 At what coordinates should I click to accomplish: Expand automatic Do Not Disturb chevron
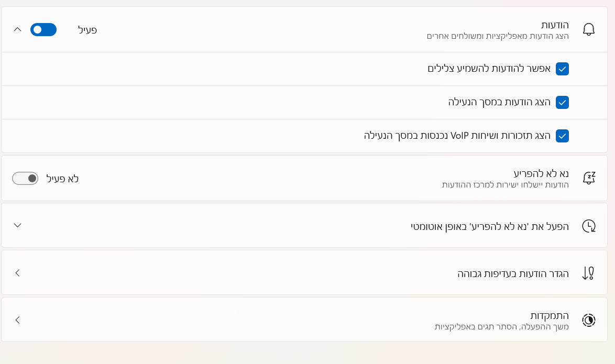click(17, 226)
